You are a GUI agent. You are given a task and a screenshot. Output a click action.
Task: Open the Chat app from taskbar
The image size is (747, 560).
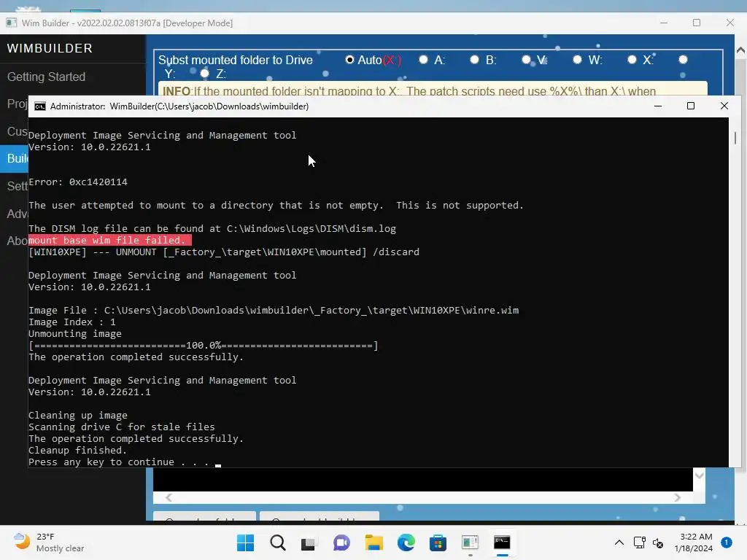341,542
